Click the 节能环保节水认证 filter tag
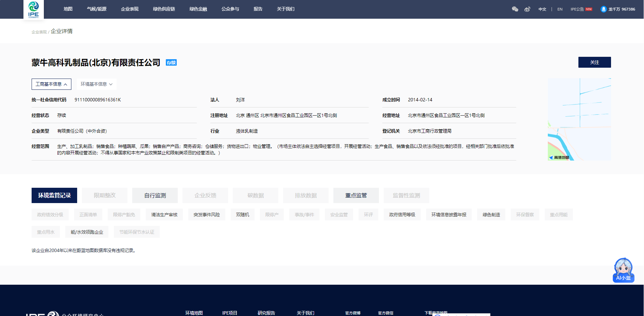This screenshot has width=644, height=316. tap(137, 232)
